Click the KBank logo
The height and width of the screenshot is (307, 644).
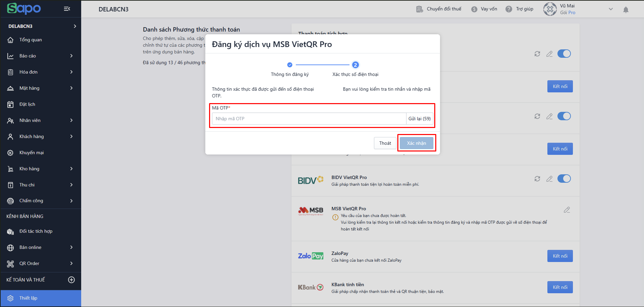[x=311, y=287]
